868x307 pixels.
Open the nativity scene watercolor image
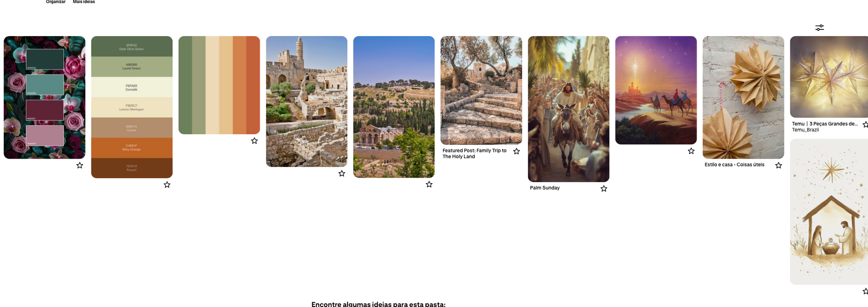pyautogui.click(x=829, y=212)
